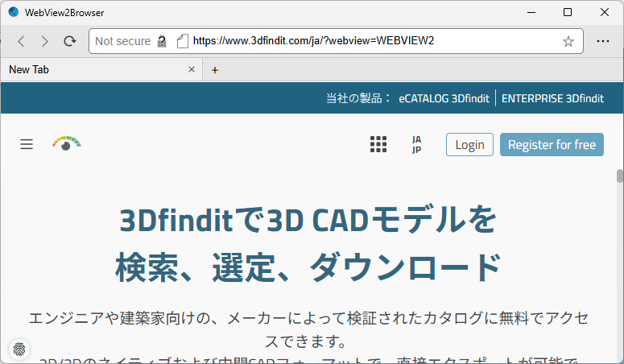Click the fingerprint privacy icon at bottom left

[19, 349]
